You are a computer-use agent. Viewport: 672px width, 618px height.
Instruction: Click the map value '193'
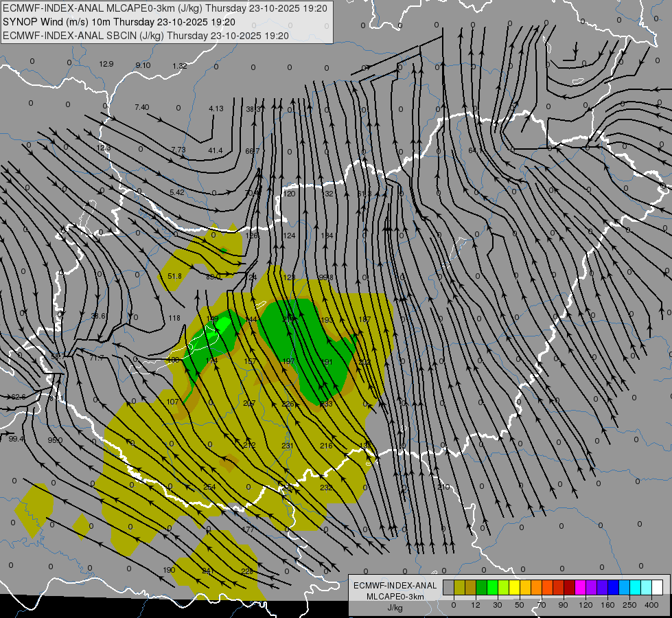click(x=327, y=320)
